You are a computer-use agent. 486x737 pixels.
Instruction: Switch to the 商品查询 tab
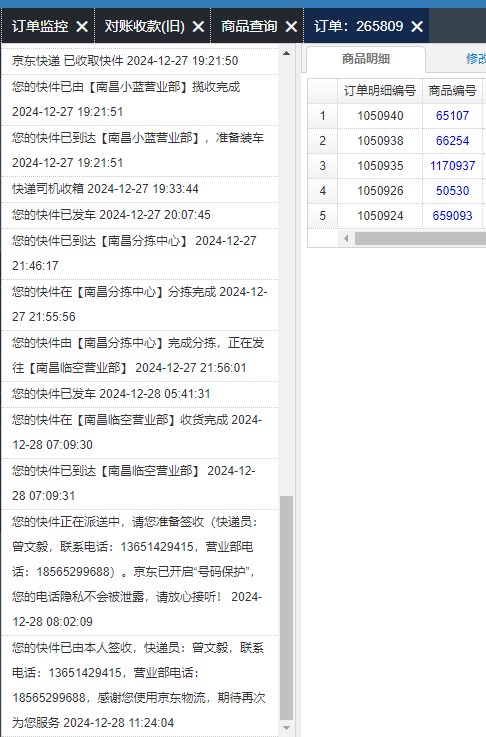pos(250,26)
